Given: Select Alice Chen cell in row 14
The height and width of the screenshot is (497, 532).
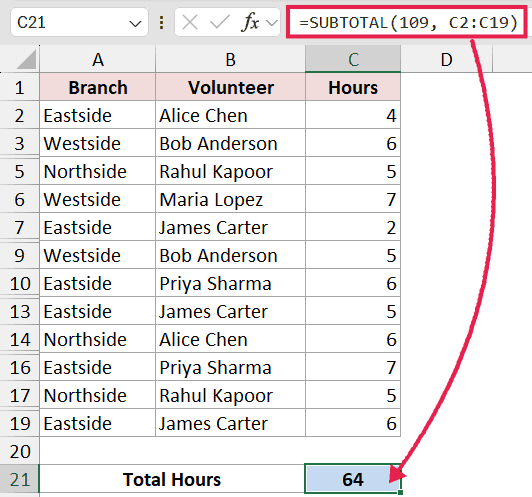Looking at the screenshot, I should (231, 339).
